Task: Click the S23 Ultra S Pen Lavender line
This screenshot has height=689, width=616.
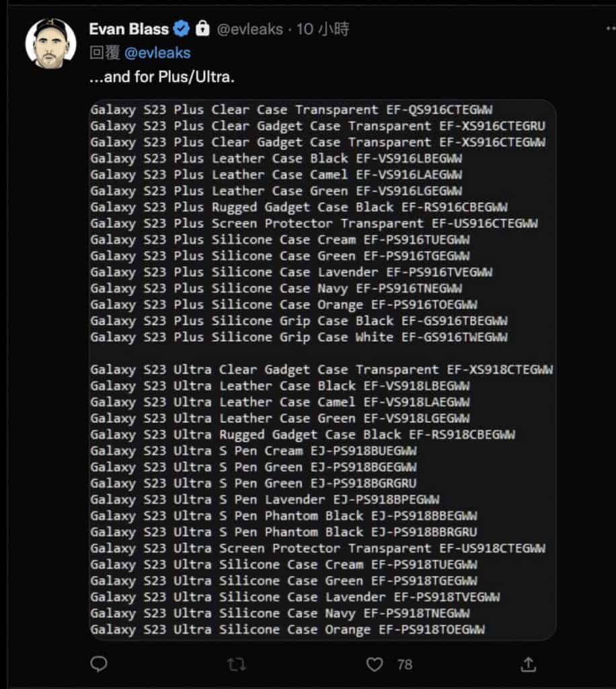Action: [265, 500]
